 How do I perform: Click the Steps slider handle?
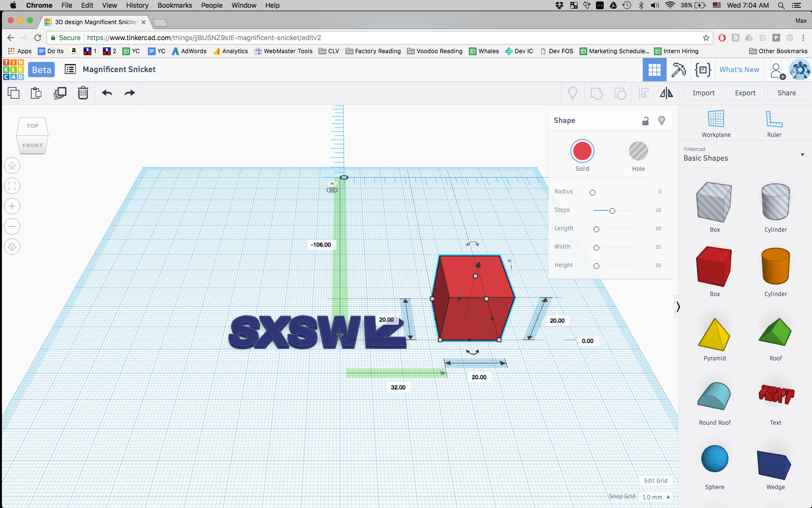pyautogui.click(x=613, y=210)
